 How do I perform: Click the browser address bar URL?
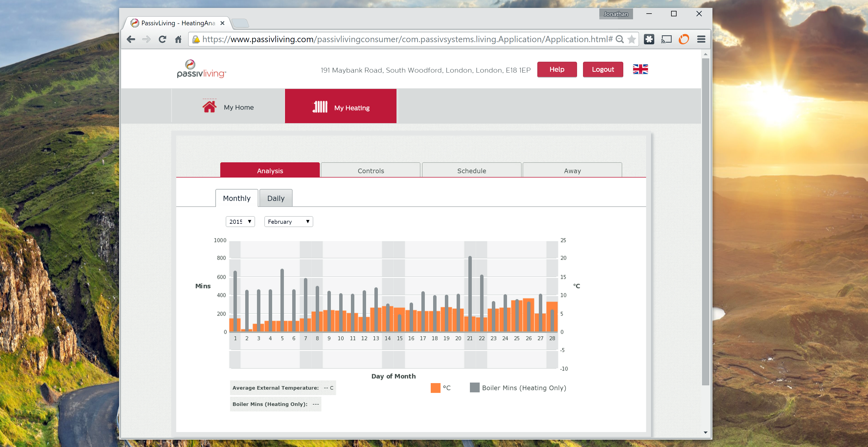407,39
